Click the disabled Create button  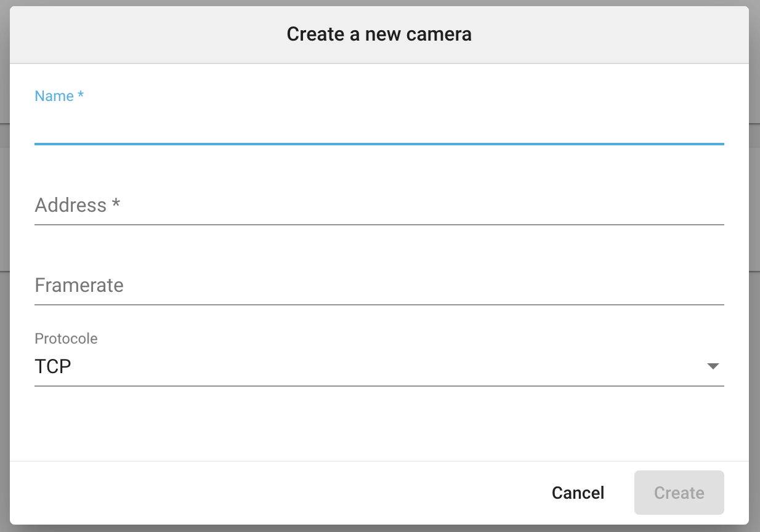click(679, 493)
